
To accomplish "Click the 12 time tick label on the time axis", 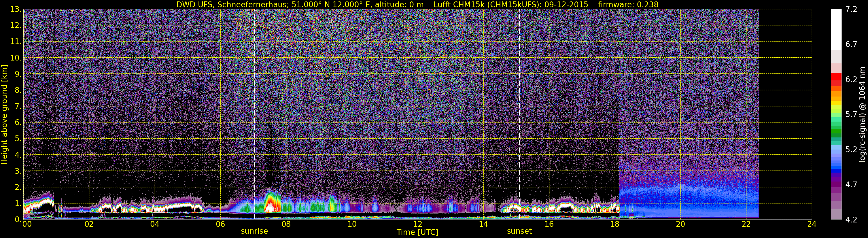I will click(x=417, y=224).
